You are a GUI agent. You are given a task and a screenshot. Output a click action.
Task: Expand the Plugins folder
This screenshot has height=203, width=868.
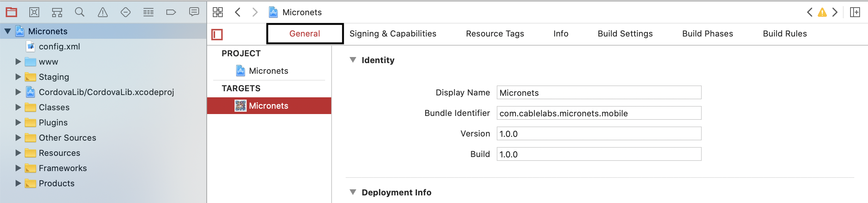pyautogui.click(x=18, y=122)
